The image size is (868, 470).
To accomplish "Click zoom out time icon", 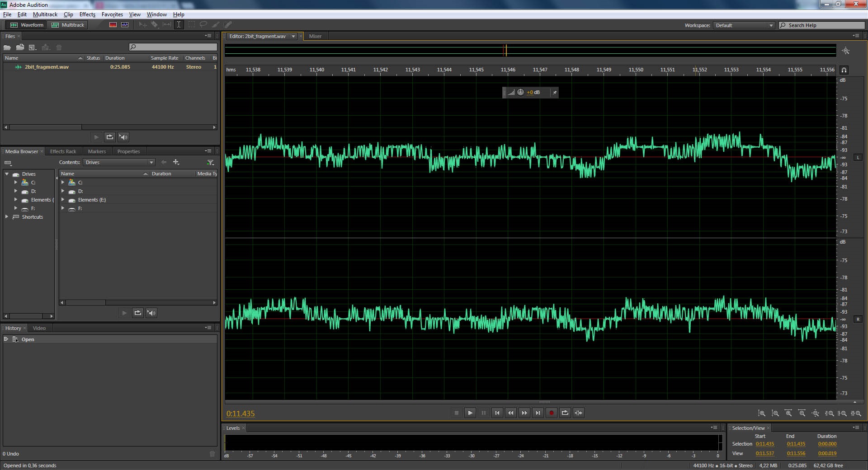I will 802,413.
